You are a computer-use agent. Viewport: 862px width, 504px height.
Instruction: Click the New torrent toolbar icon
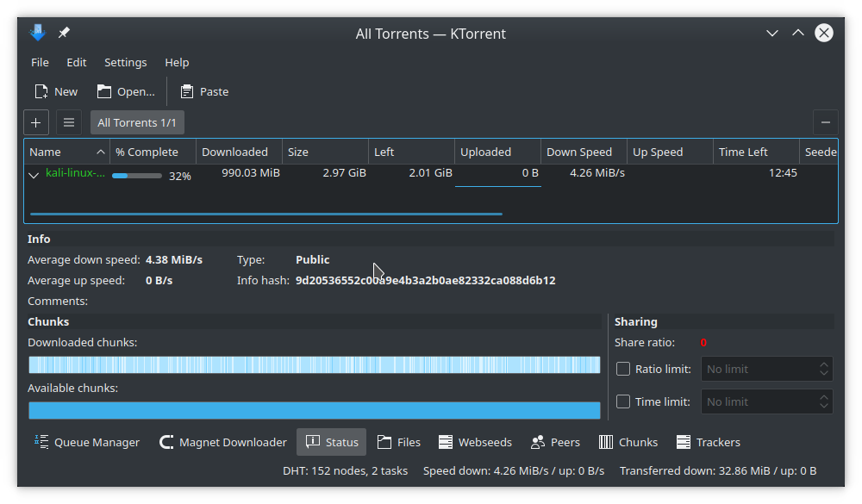(x=41, y=92)
